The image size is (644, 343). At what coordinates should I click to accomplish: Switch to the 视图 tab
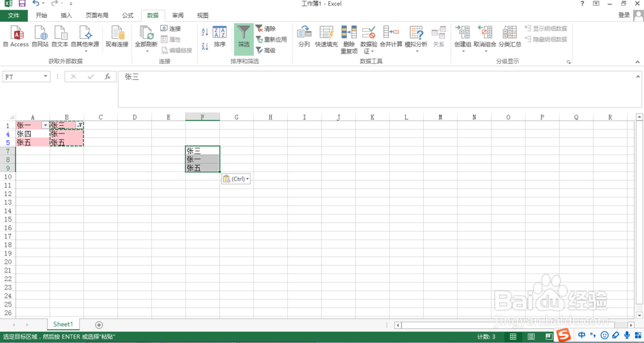coord(202,15)
